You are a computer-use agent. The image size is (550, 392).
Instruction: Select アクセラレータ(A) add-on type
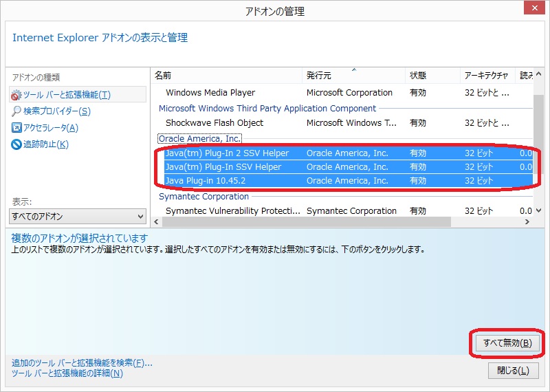[x=50, y=128]
